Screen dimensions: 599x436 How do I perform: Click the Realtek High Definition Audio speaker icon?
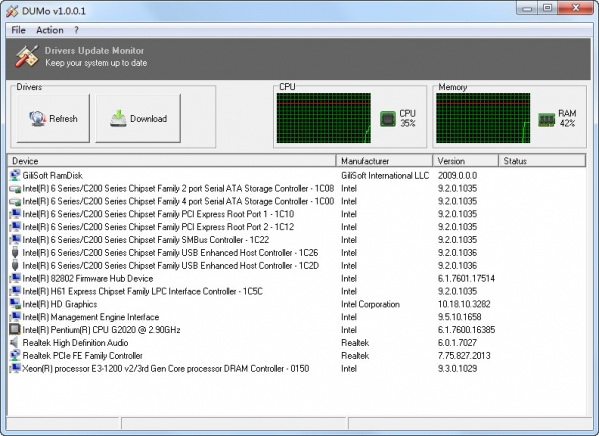15,342
